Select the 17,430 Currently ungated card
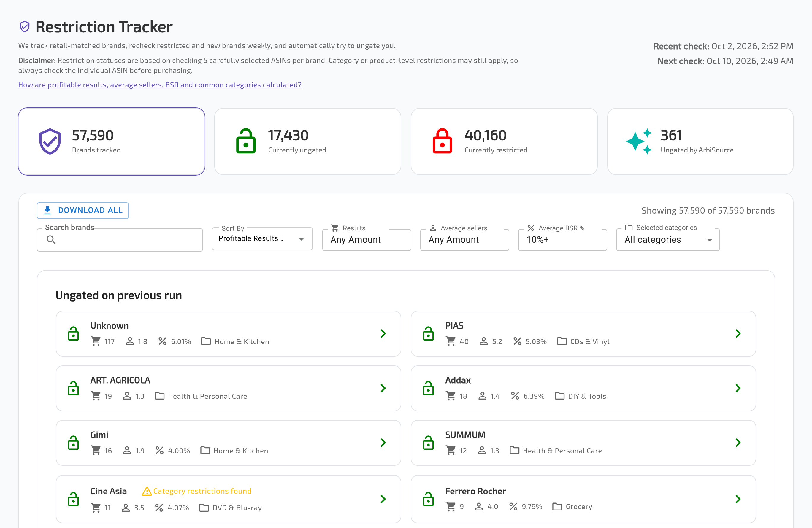This screenshot has height=528, width=812. point(308,141)
